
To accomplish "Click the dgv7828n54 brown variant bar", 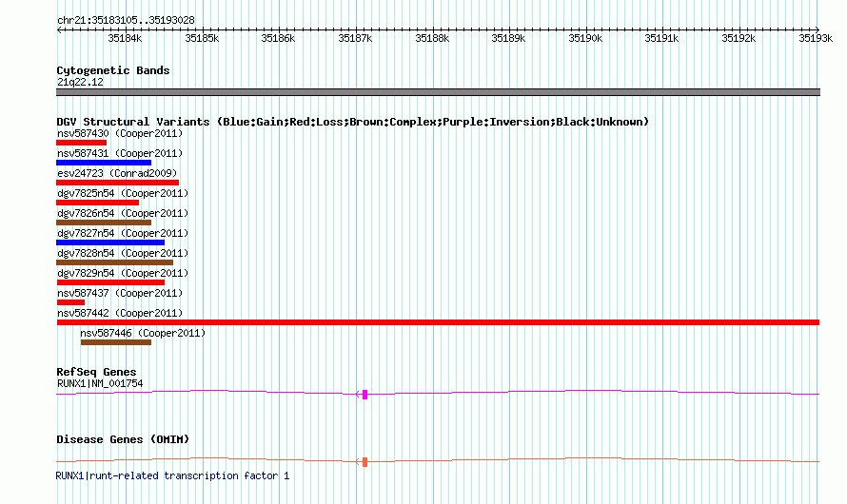I will pyautogui.click(x=114, y=262).
